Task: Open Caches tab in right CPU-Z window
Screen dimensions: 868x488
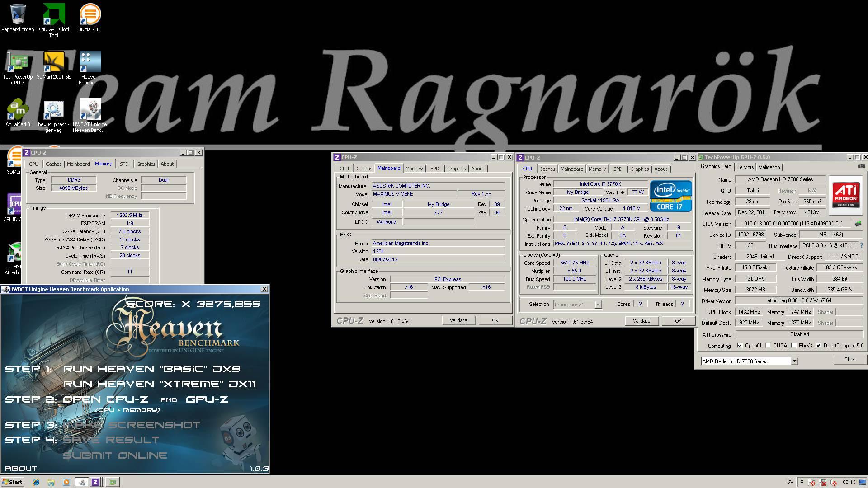Action: [547, 169]
